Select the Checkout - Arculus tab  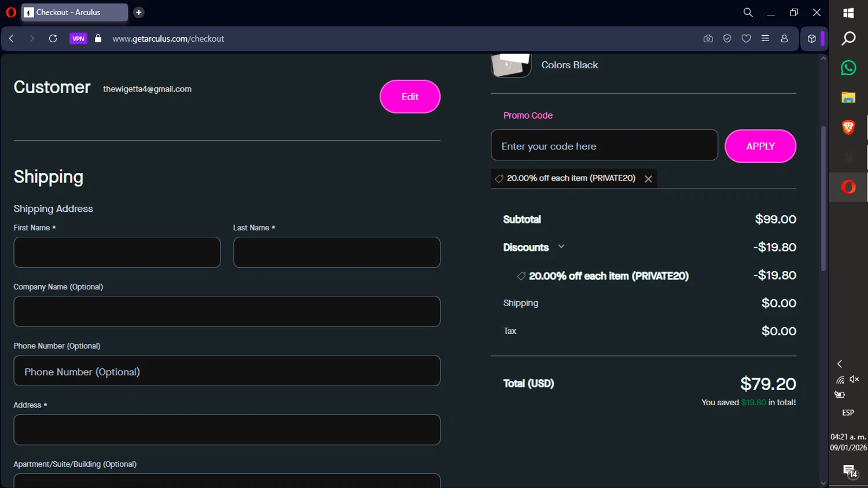pos(75,12)
